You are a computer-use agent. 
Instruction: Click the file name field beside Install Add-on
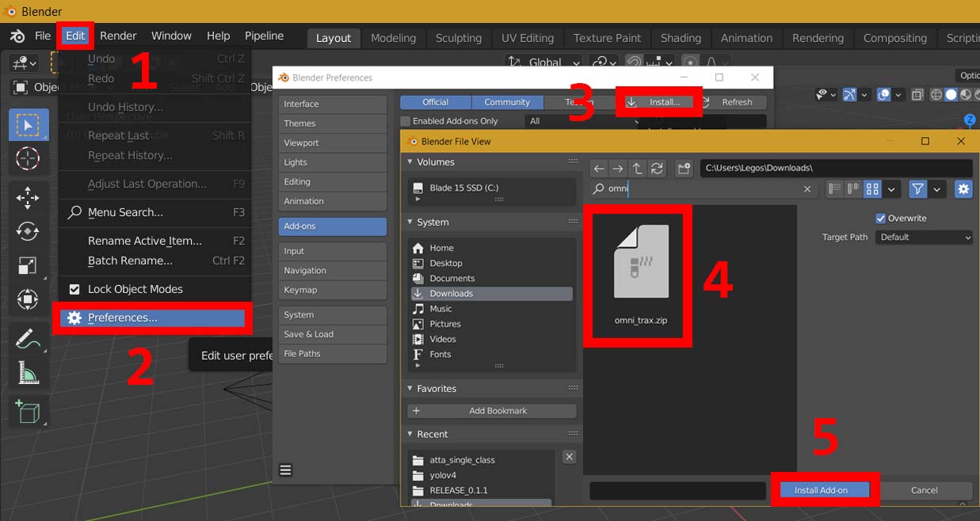click(677, 490)
